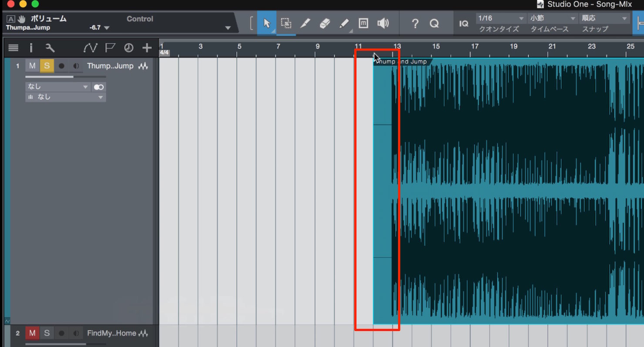Click the Q quantize button
The image size is (644, 347).
coord(434,24)
